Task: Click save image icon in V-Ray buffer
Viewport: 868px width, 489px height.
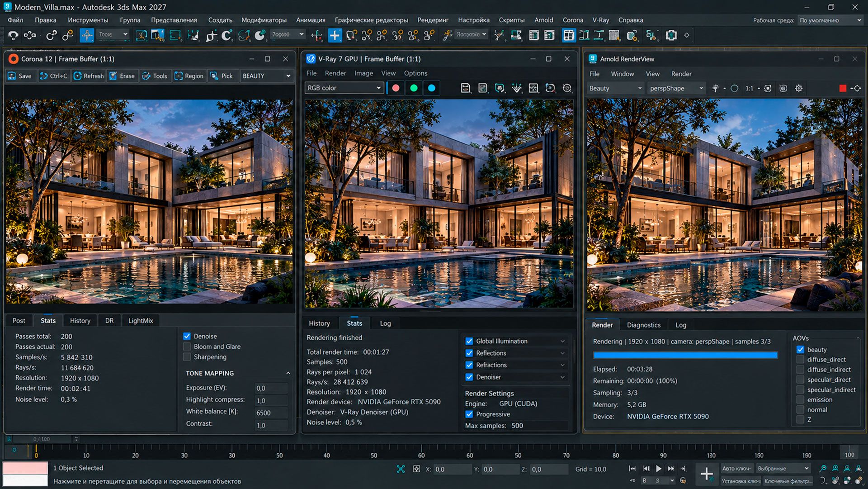Action: click(x=466, y=88)
